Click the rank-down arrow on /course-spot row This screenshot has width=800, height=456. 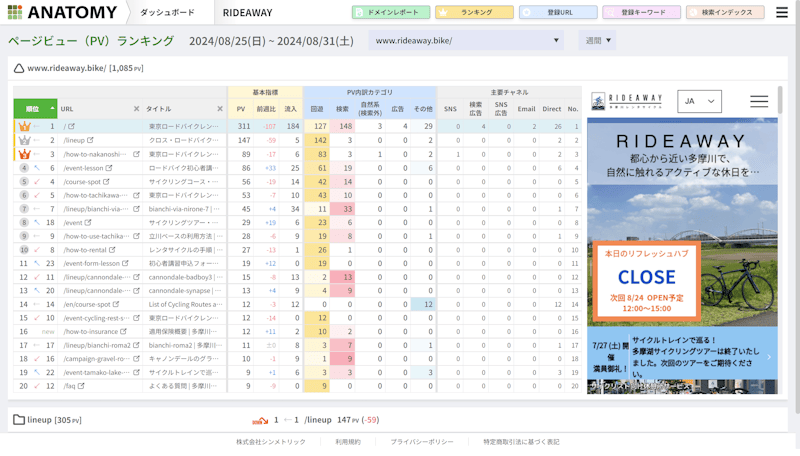[37, 182]
